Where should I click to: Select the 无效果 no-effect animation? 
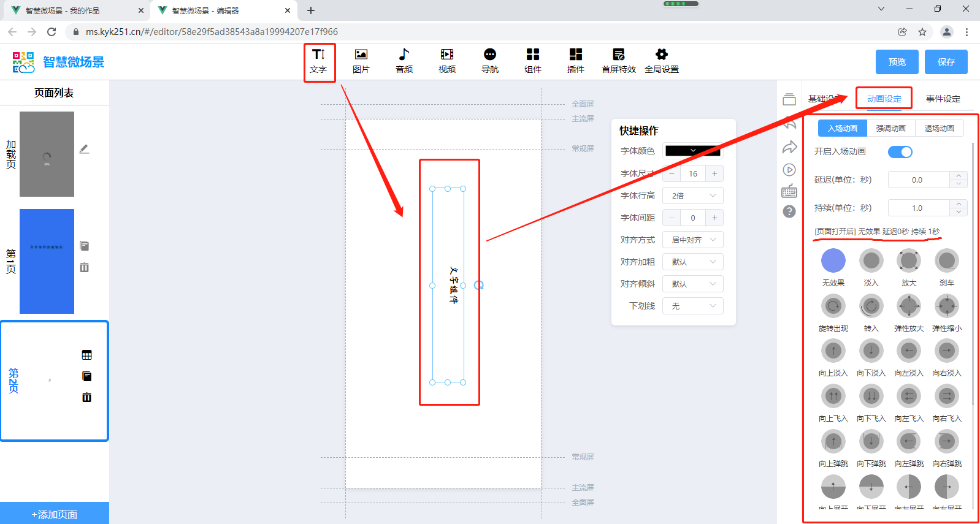[x=833, y=261]
